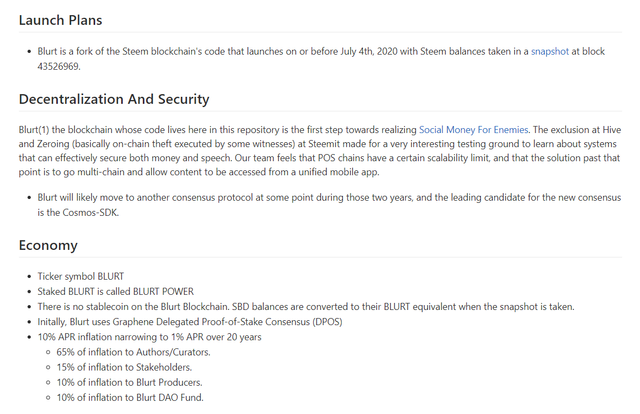Click the Graphene Delegated Proof-of-Stake Consensus line
Viewport: 640px width, 414px height.
(190, 322)
